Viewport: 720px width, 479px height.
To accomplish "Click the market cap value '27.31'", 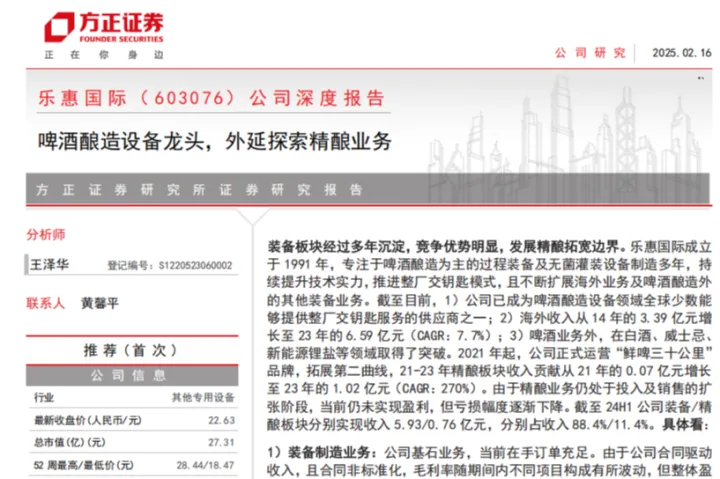I will (221, 442).
